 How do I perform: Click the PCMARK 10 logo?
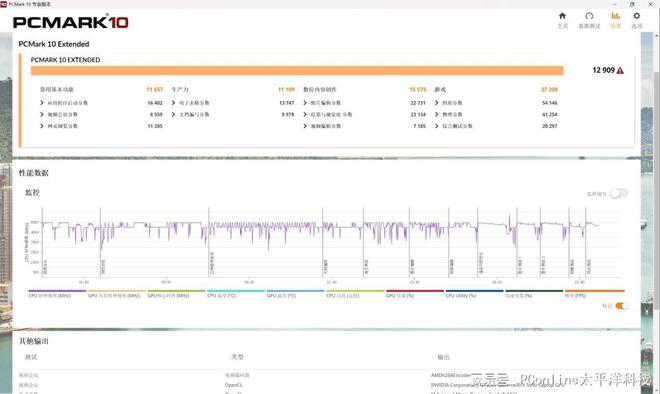71,22
